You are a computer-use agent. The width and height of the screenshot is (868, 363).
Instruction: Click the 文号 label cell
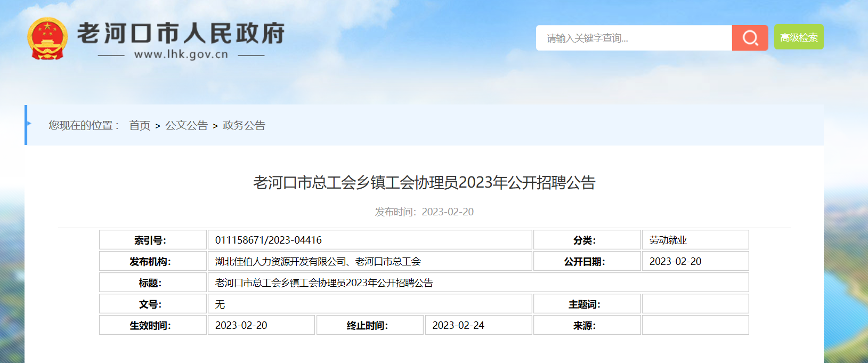point(153,304)
